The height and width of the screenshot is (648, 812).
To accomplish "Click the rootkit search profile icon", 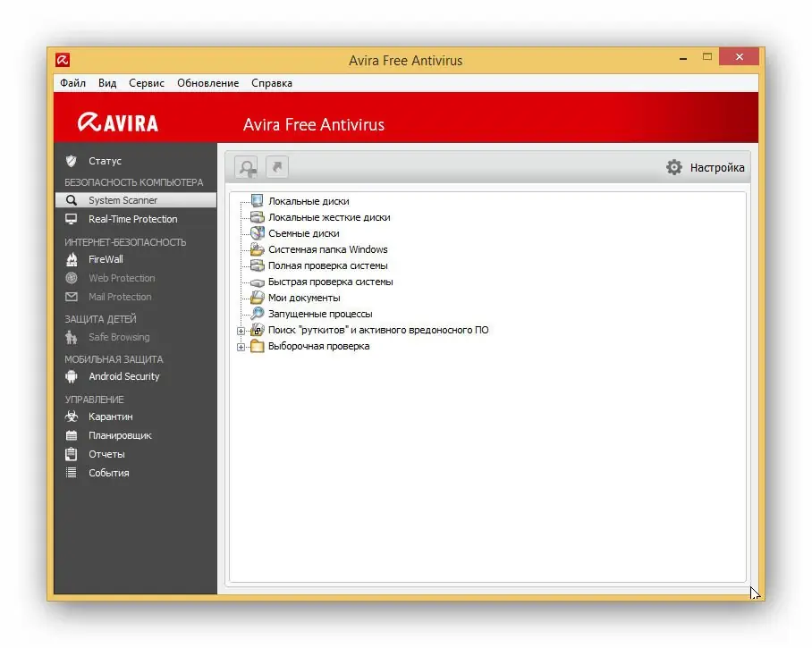I will coord(258,330).
